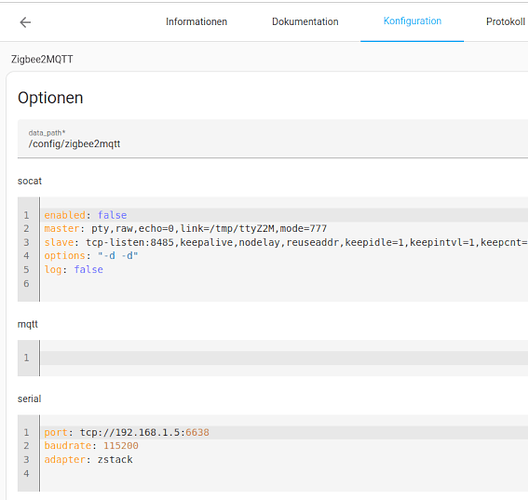
Task: Click the back arrow icon
Action: click(x=25, y=22)
